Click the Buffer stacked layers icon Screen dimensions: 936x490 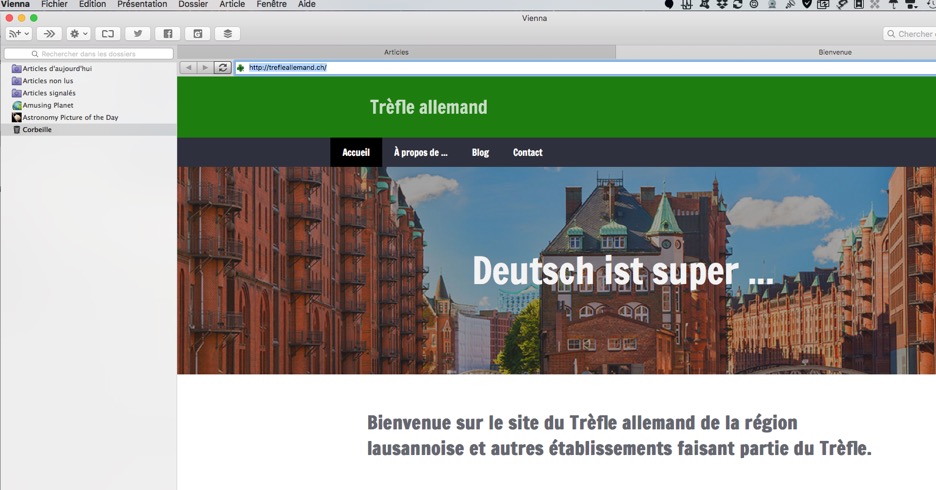pos(228,34)
